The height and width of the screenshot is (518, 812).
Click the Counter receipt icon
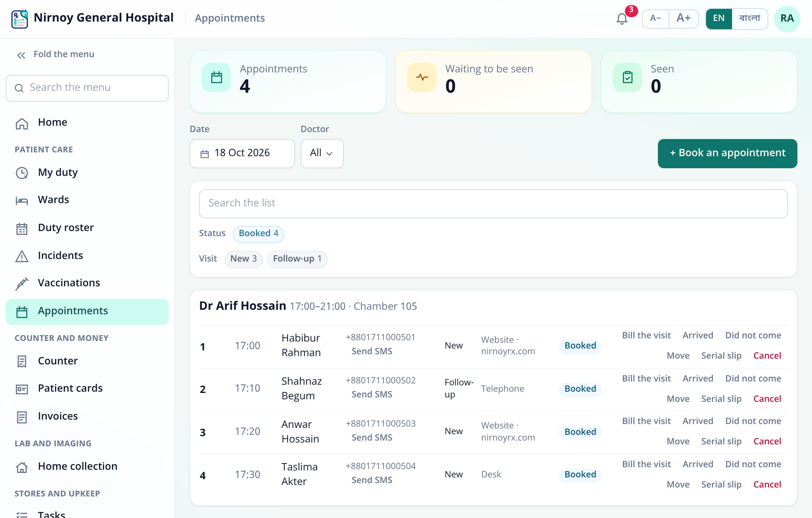click(22, 362)
